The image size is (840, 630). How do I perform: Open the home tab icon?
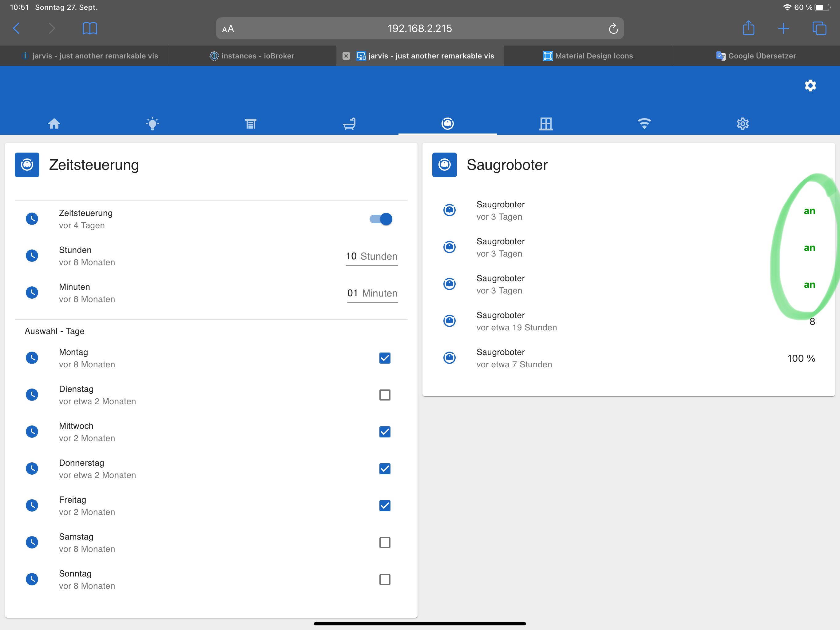tap(54, 123)
